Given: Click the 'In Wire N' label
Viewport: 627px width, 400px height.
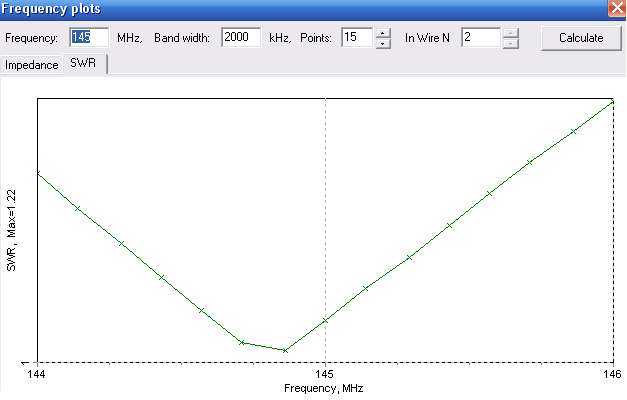Looking at the screenshot, I should click(x=427, y=38).
